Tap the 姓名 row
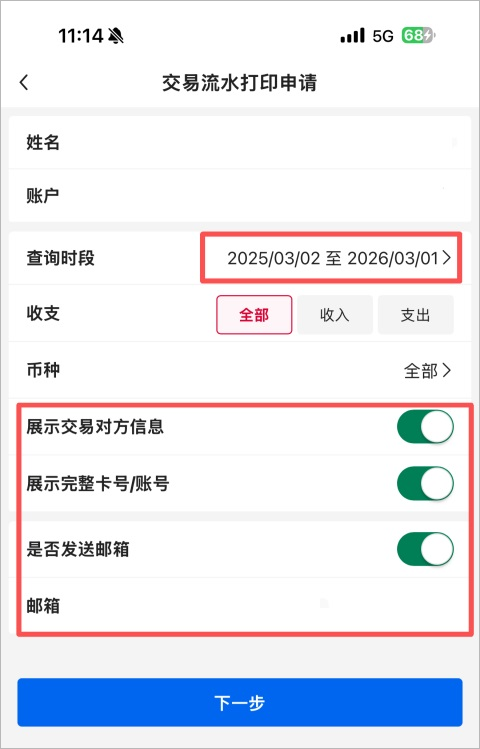This screenshot has height=749, width=480. click(240, 142)
